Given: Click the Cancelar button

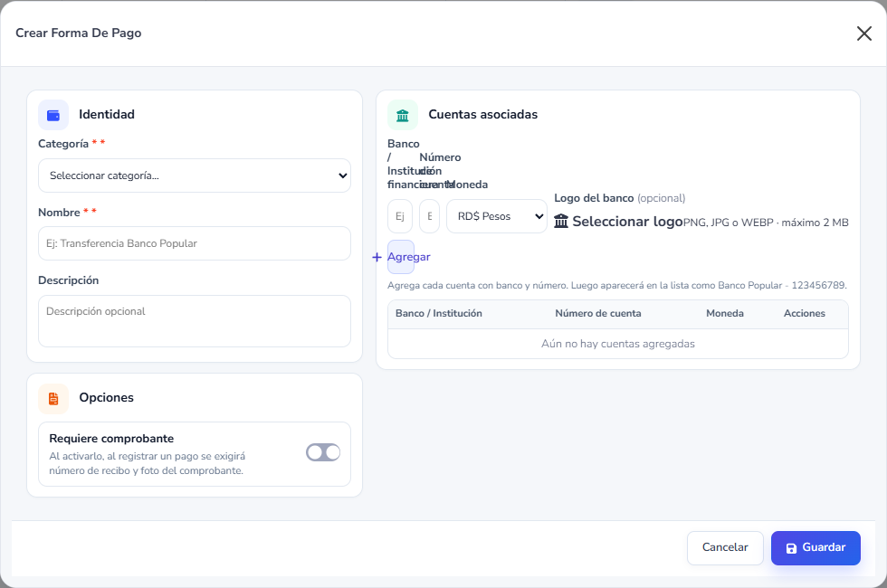Looking at the screenshot, I should [725, 548].
